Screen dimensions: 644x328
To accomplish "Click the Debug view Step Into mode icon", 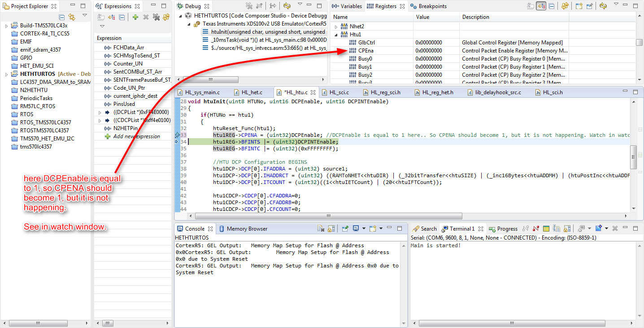I will 273,6.
